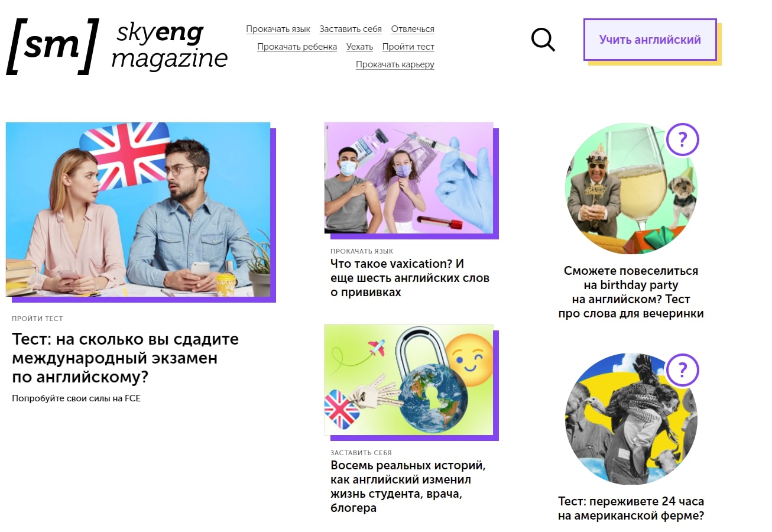Open the FCE exam test article headline
This screenshot has height=532, width=772.
pos(125,358)
